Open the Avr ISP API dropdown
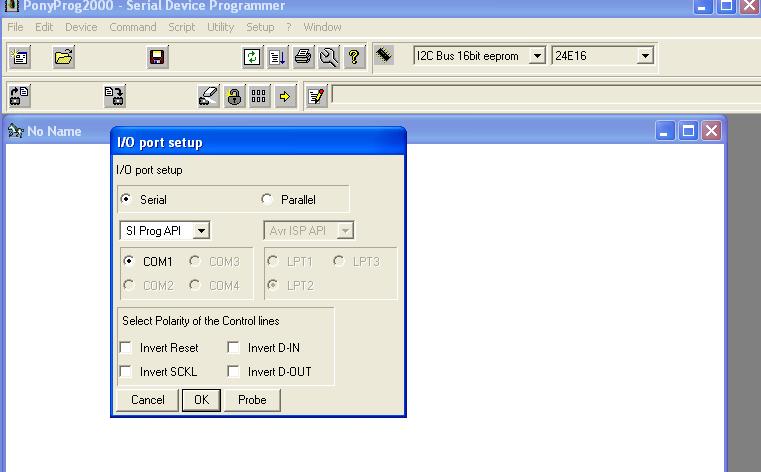761x472 pixels. (345, 230)
